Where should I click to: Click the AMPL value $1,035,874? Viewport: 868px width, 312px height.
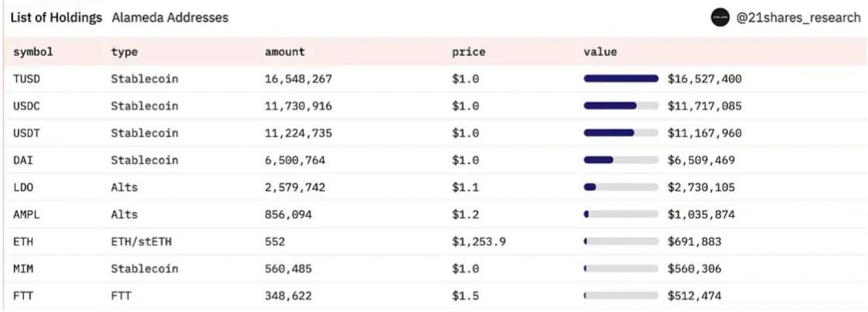click(x=701, y=215)
